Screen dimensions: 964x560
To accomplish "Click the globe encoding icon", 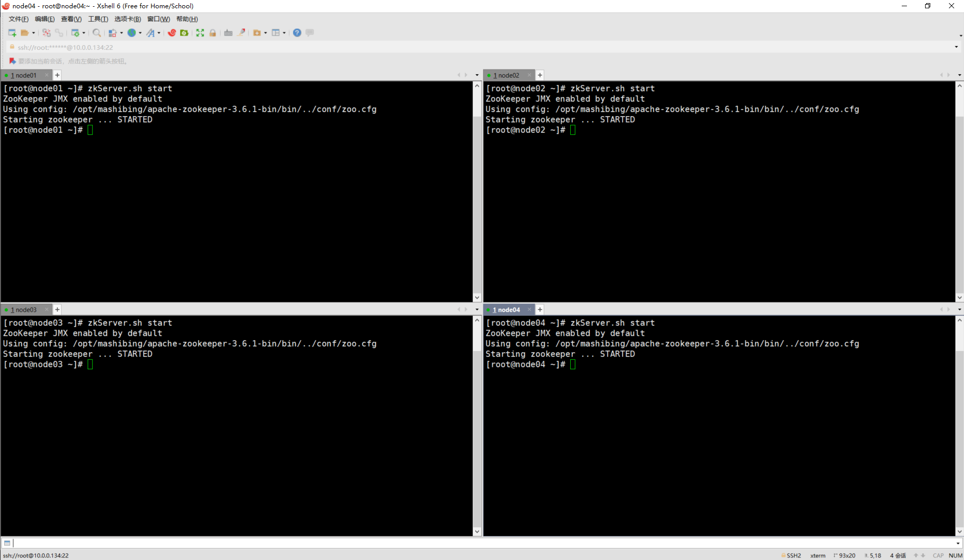I will (132, 33).
